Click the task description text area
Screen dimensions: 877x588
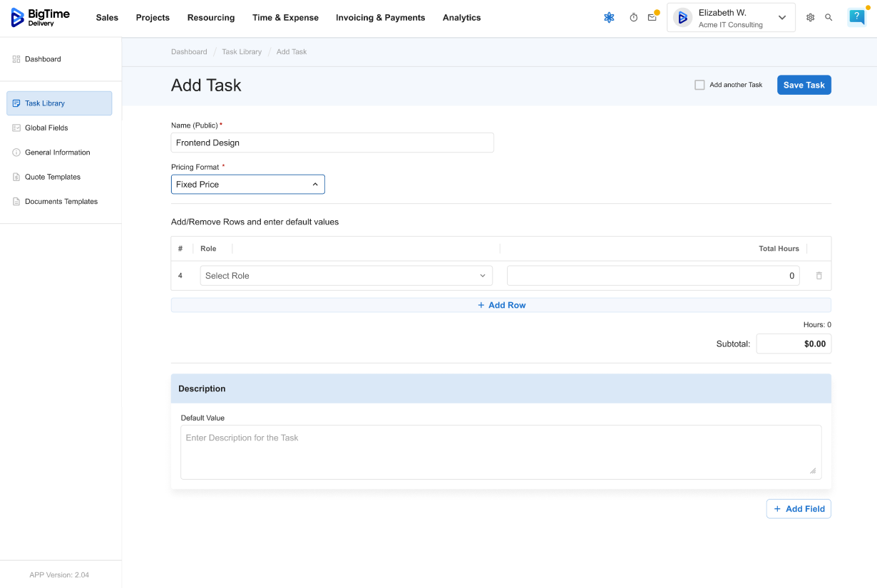[501, 452]
